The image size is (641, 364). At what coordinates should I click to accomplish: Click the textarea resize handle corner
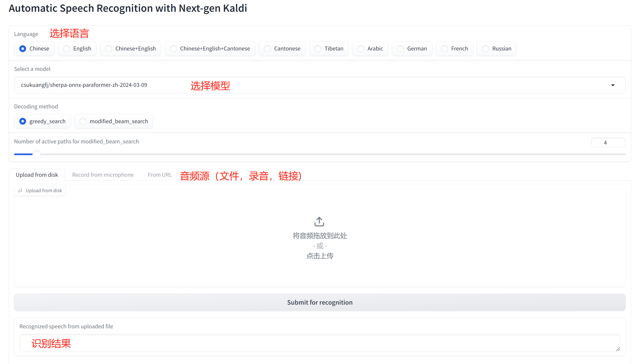[x=618, y=349]
